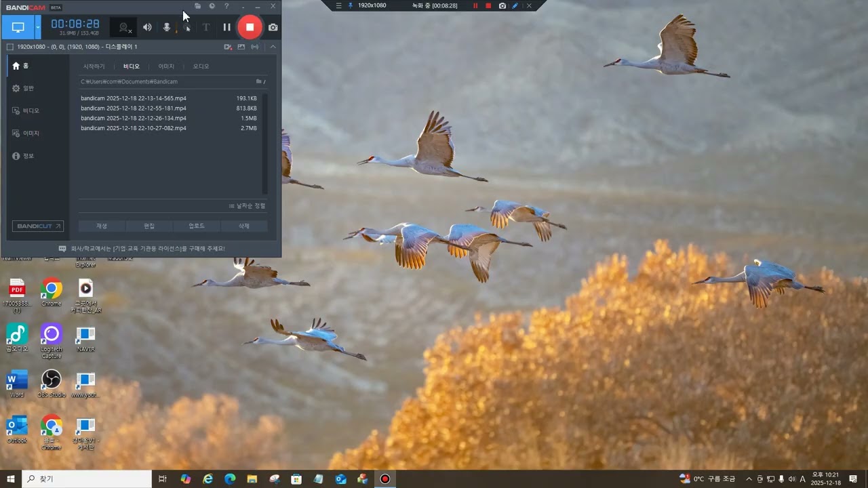This screenshot has width=868, height=488.
Task: Switch to the 오디오 tab
Action: (201, 66)
